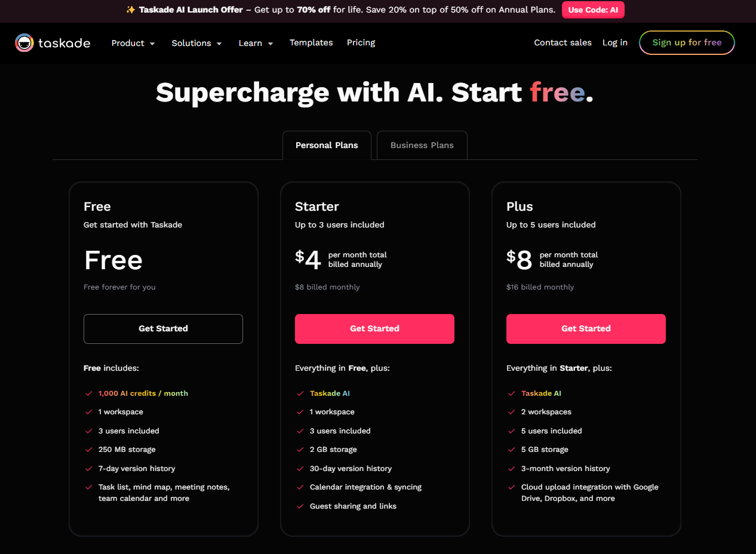Click Get Started on the Free plan
The image size is (756, 554).
tap(163, 329)
